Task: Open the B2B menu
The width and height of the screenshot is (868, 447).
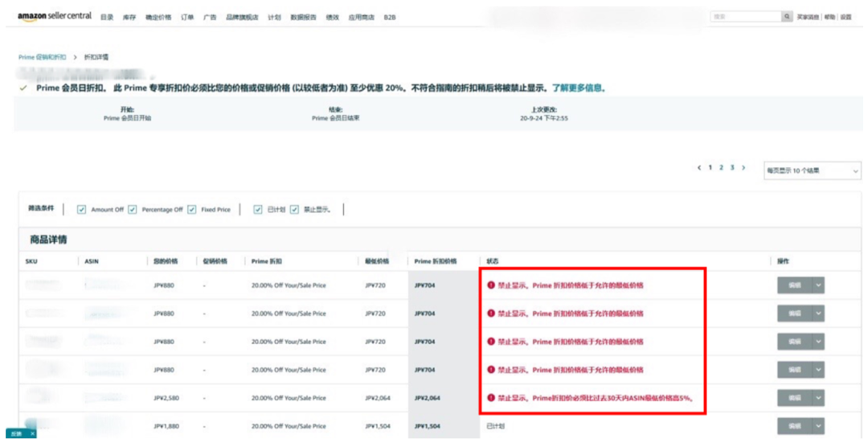Action: [390, 17]
